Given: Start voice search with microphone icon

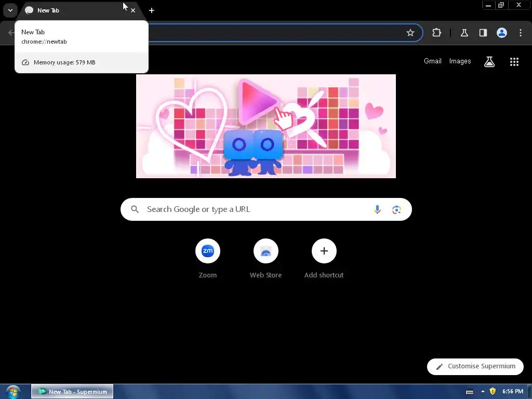Looking at the screenshot, I should click(x=377, y=210).
